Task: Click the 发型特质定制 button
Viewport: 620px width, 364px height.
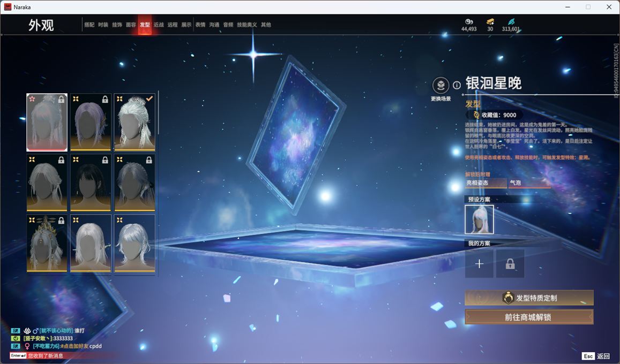Action: click(x=529, y=298)
